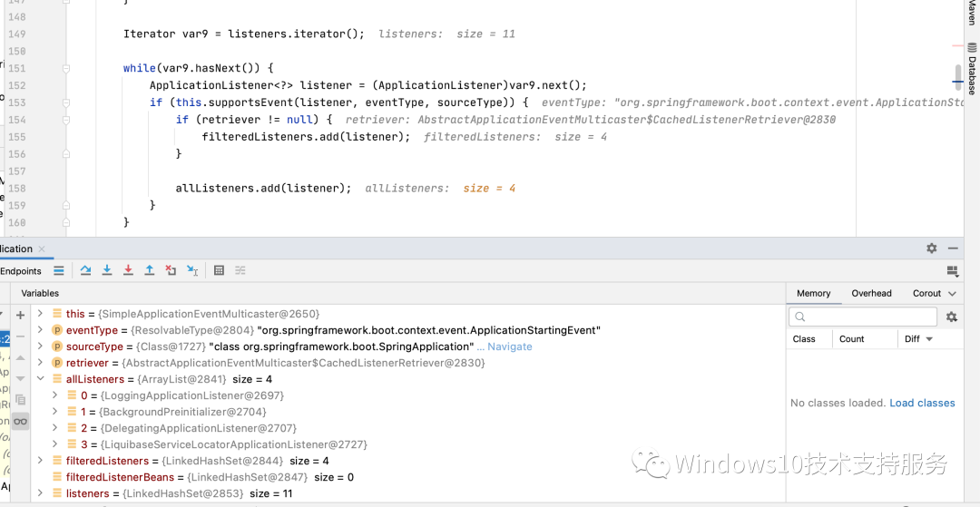Open the Evaluate Expression calculator icon
This screenshot has height=507, width=980.
(219, 270)
